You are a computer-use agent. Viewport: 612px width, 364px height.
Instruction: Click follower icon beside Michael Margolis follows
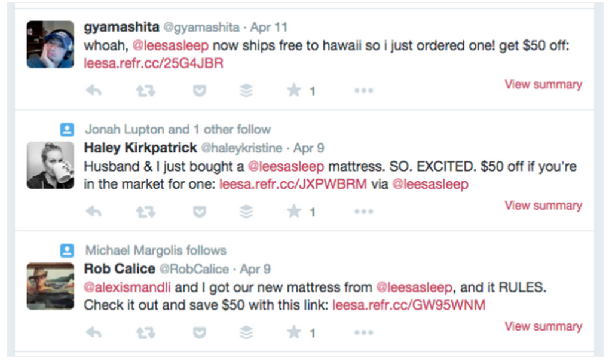pyautogui.click(x=68, y=250)
